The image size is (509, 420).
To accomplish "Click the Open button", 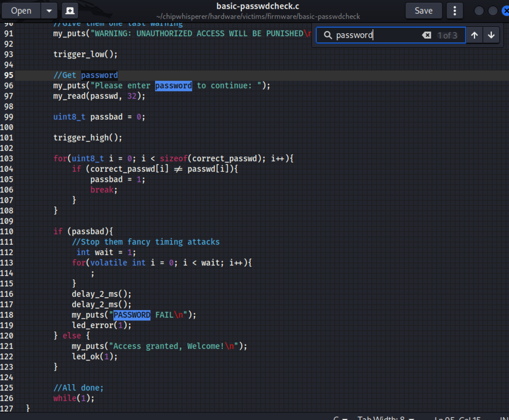I will pyautogui.click(x=21, y=11).
